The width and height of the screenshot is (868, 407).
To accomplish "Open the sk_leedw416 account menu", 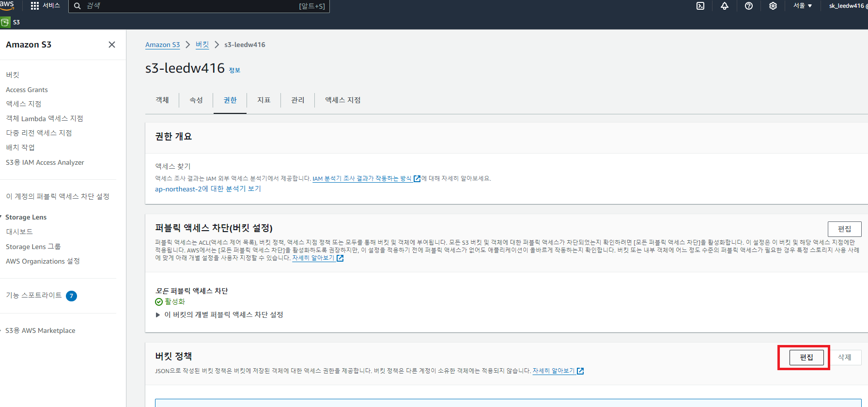I will [x=848, y=6].
